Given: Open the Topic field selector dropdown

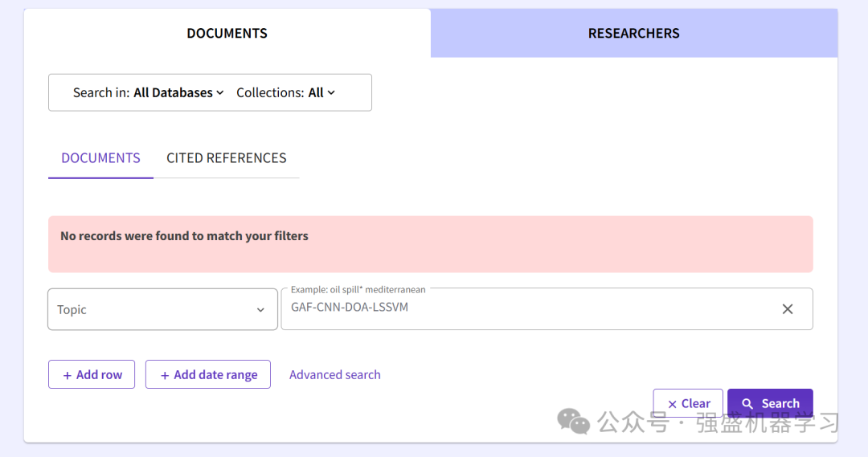Looking at the screenshot, I should pyautogui.click(x=162, y=309).
